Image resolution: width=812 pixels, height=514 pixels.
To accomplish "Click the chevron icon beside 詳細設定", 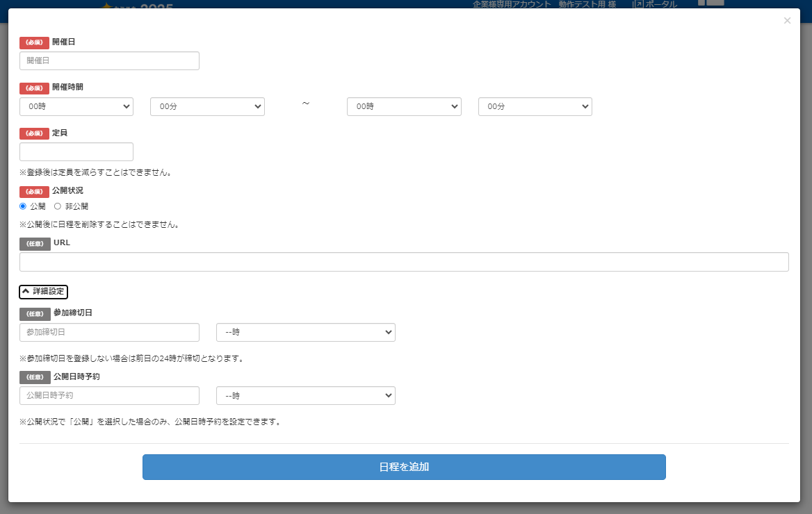I will (x=26, y=292).
